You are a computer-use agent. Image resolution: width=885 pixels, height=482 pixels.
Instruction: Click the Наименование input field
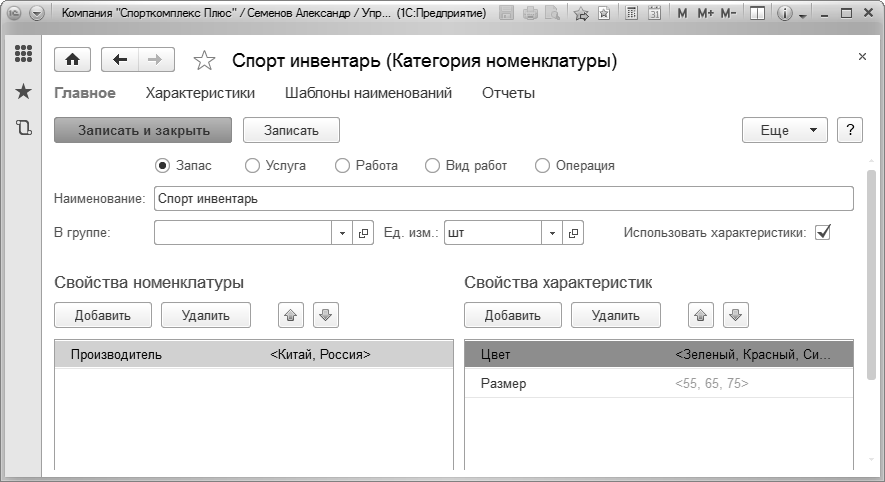pos(503,199)
